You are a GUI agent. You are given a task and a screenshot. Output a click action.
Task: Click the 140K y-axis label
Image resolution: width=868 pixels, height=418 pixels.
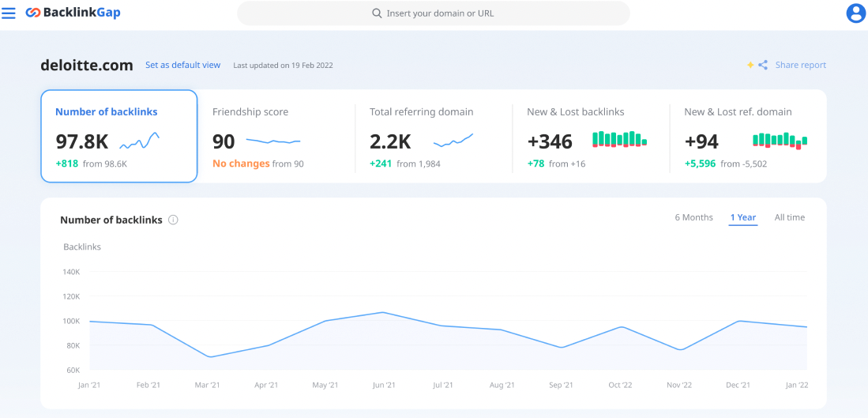[x=71, y=272]
